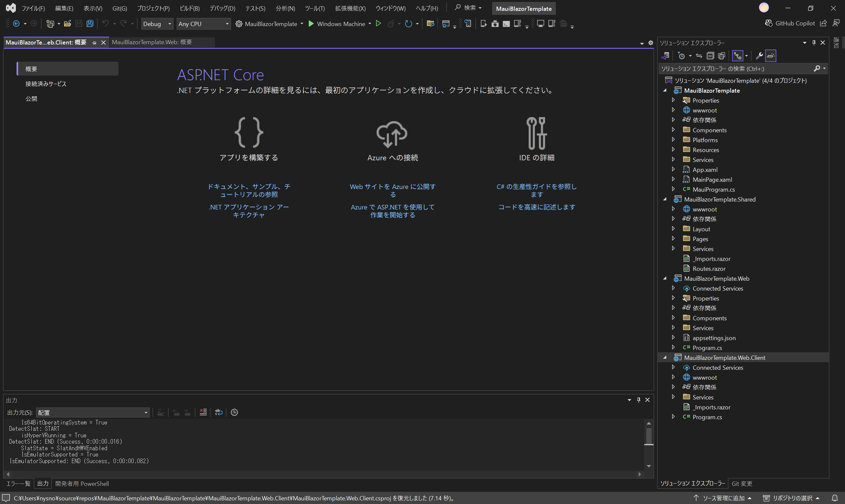Viewport: 845px width, 504px height.
Task: Click the feedback person icon top right
Action: coord(837,23)
